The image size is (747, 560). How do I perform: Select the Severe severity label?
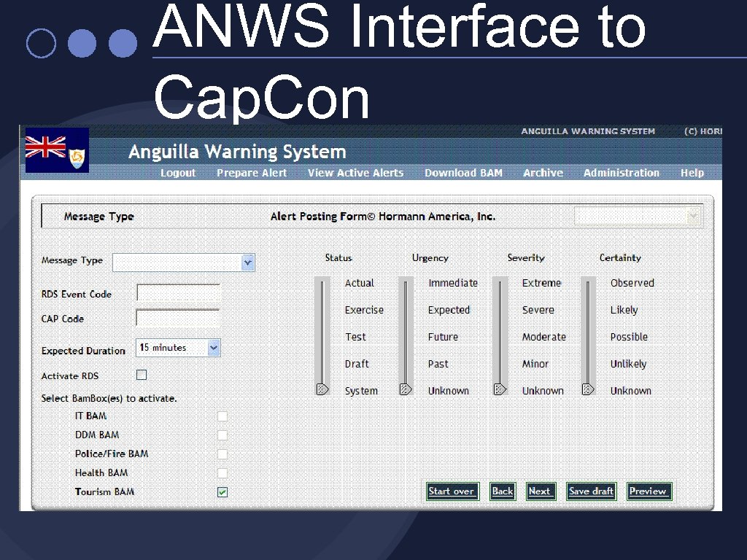(x=538, y=310)
